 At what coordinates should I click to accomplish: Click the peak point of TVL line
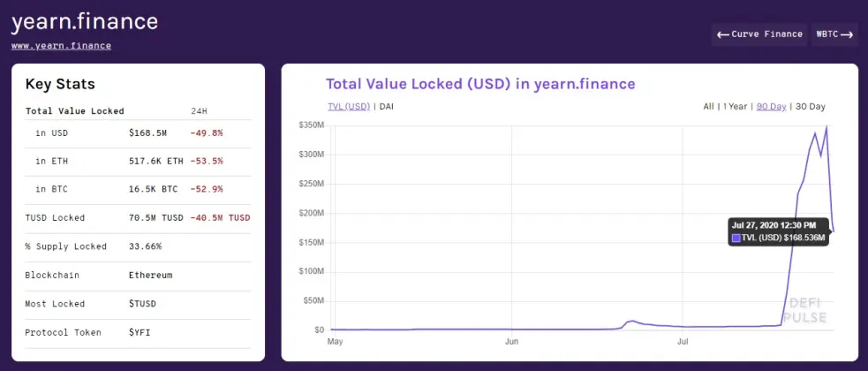tap(826, 127)
